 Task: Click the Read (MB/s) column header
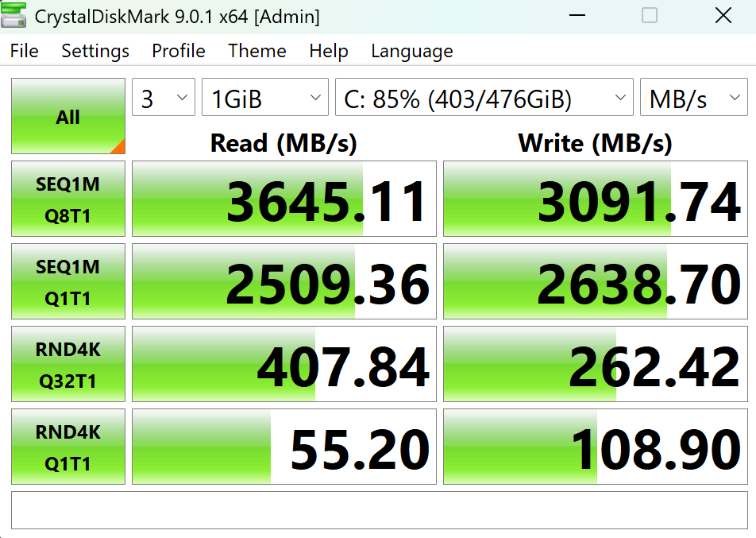pyautogui.click(x=283, y=143)
